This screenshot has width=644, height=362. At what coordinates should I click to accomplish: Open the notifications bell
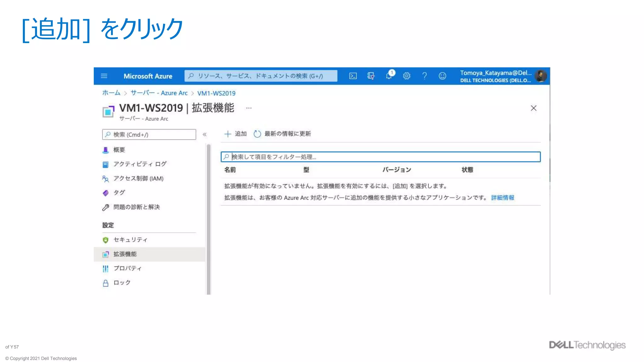tap(389, 76)
